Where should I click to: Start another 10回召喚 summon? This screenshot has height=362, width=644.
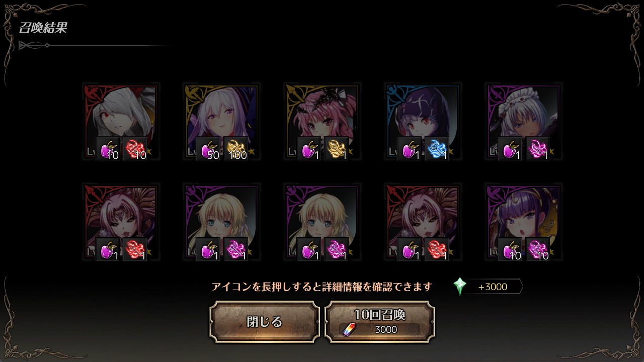click(x=380, y=322)
